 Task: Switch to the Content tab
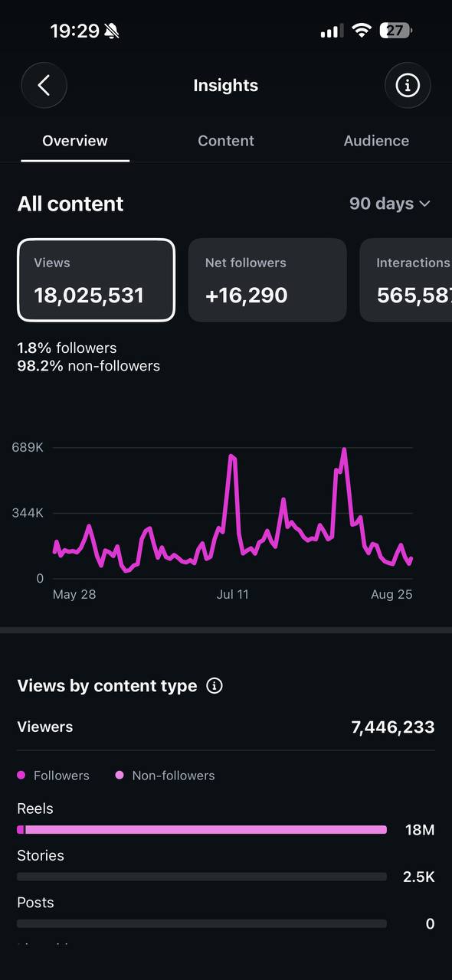(226, 141)
